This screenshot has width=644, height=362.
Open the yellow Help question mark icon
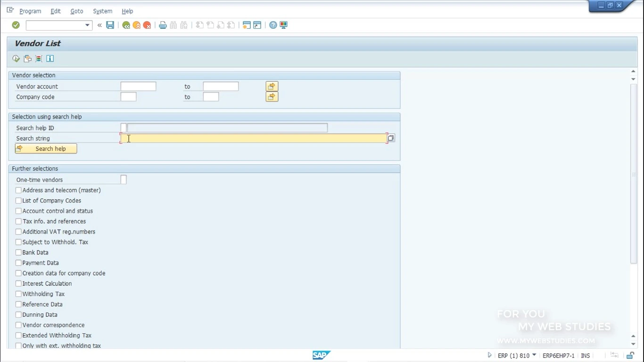click(273, 25)
